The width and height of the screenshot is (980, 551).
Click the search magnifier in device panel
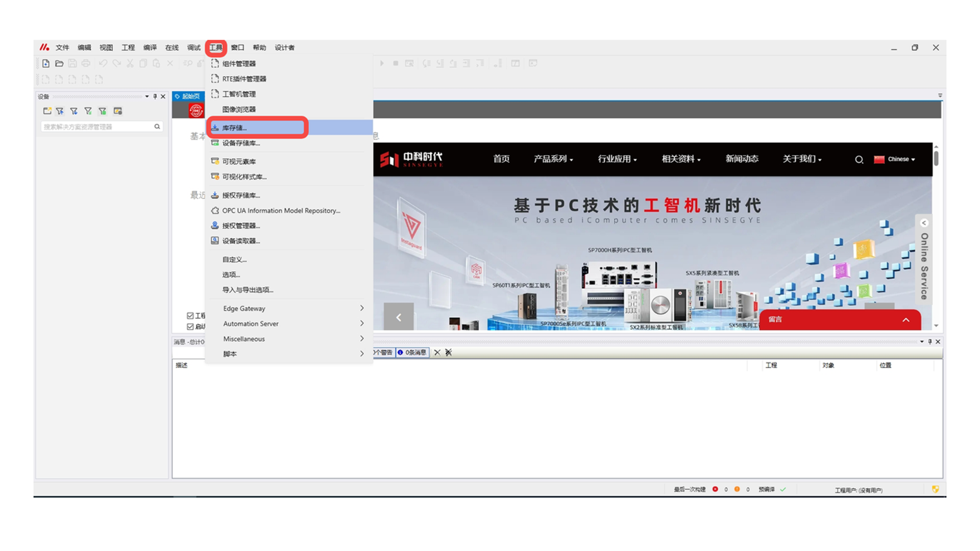click(157, 127)
